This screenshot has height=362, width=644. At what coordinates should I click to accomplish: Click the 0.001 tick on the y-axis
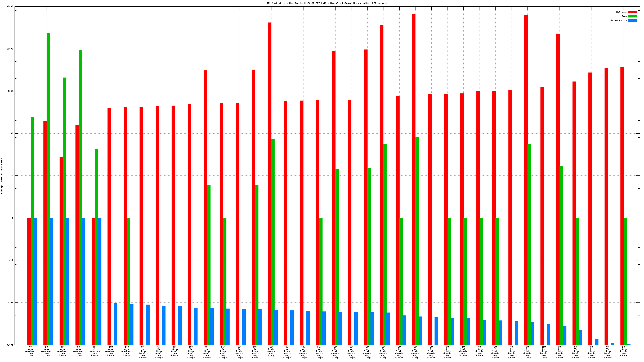10,345
